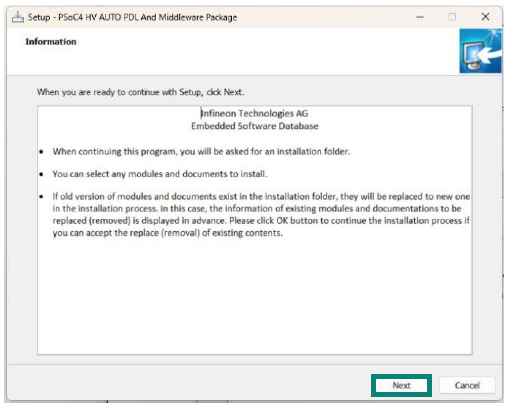Click the Embedded Software Database line
Image resolution: width=513 pixels, height=405 pixels.
click(x=255, y=126)
